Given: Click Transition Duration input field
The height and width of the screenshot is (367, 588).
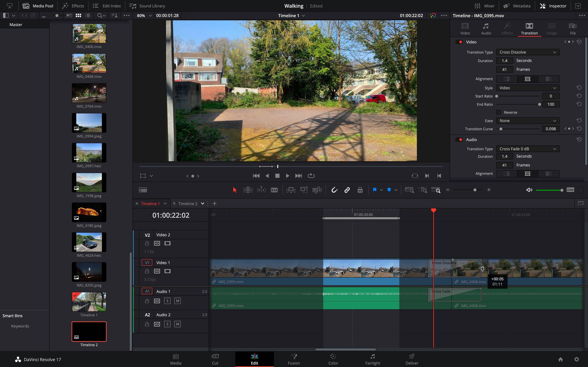Looking at the screenshot, I should (x=505, y=60).
